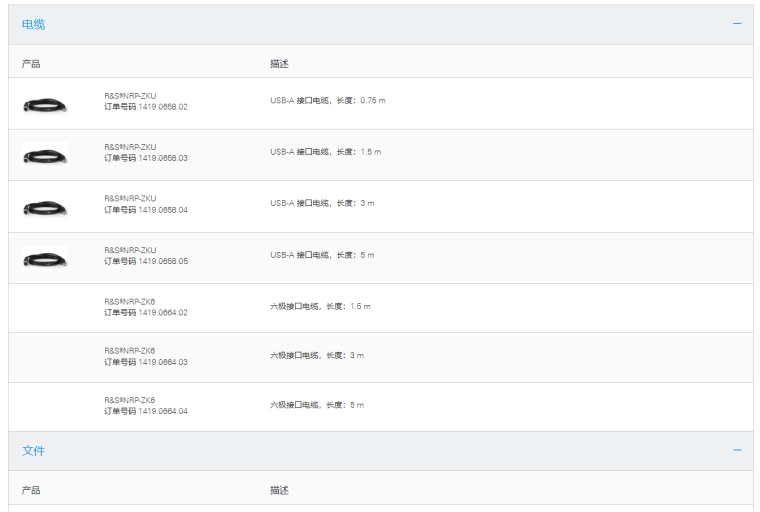The height and width of the screenshot is (512, 760).
Task: Select R&S NRP-ZKU order 1419.0658.04
Action: click(146, 203)
